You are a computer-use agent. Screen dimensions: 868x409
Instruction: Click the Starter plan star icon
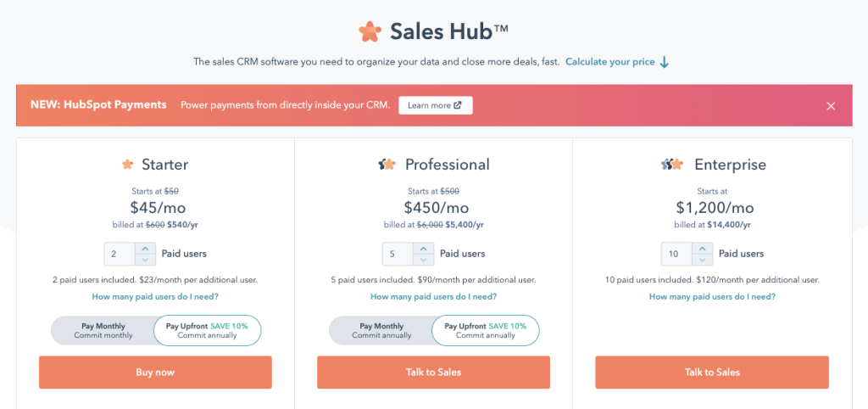pyautogui.click(x=127, y=164)
